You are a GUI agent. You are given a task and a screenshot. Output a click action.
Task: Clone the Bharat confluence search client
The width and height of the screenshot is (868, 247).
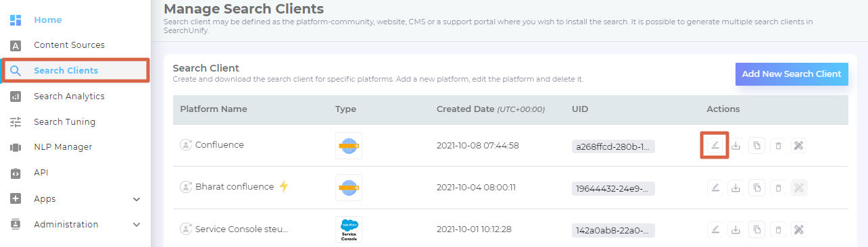pyautogui.click(x=757, y=187)
